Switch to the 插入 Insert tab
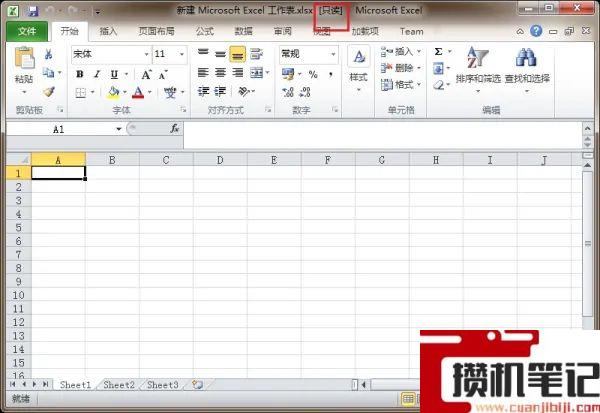600x413 pixels. (108, 31)
